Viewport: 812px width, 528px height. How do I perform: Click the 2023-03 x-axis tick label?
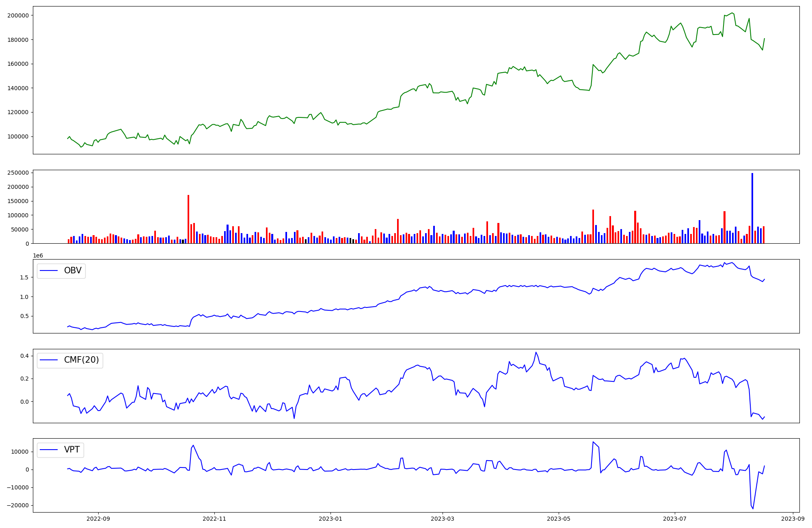click(442, 519)
